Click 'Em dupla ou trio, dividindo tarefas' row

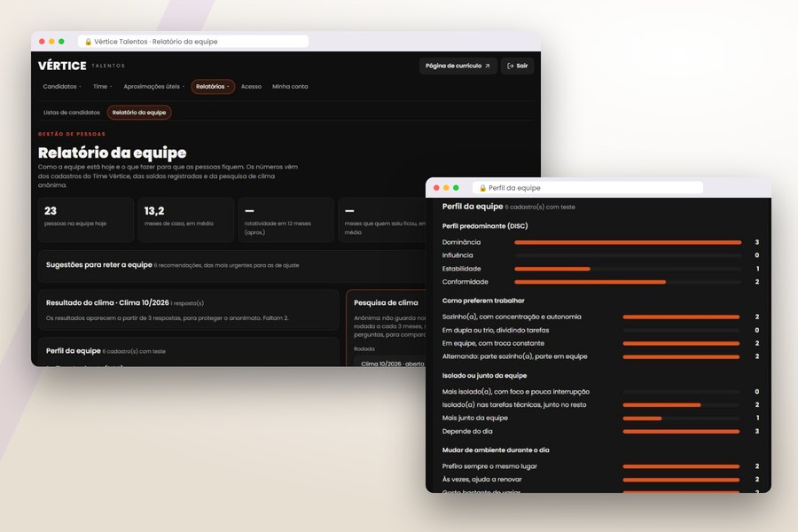coord(600,330)
